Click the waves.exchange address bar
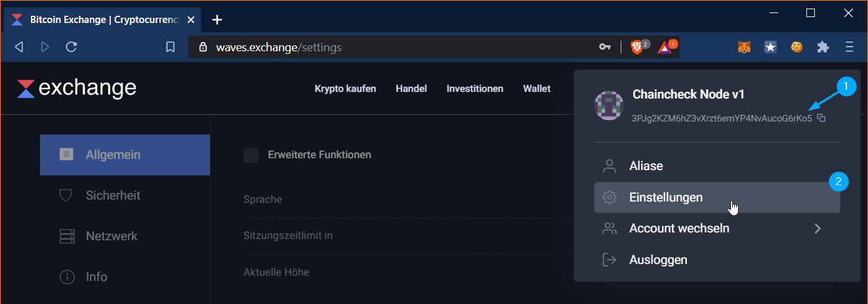Image resolution: width=868 pixels, height=304 pixels. point(394,47)
